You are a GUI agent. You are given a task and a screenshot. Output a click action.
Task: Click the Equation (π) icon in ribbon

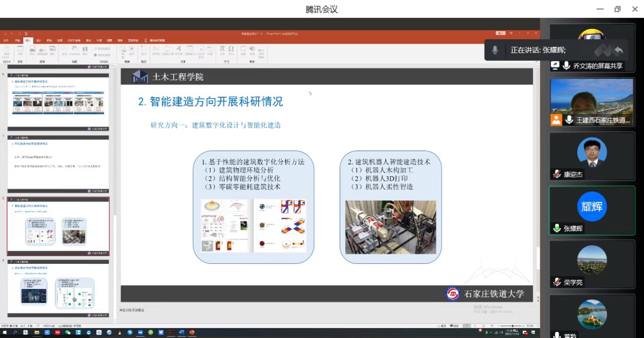(x=222, y=49)
